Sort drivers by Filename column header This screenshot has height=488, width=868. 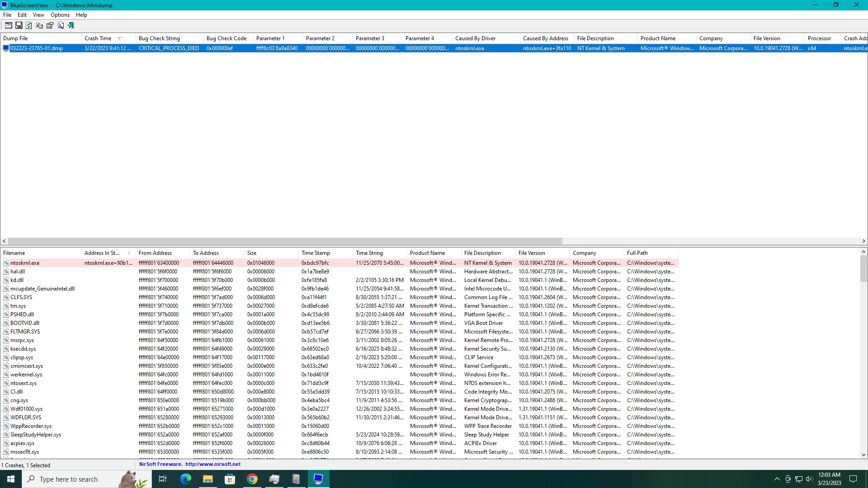[41, 253]
